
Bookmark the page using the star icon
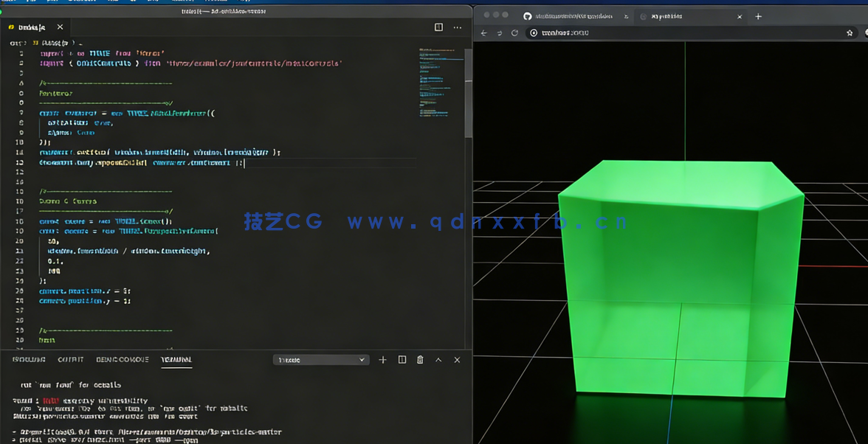pos(851,32)
